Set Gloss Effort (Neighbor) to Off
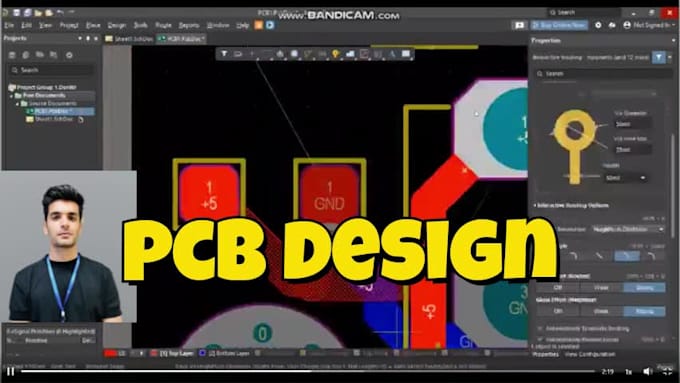The image size is (680, 383). tap(558, 311)
